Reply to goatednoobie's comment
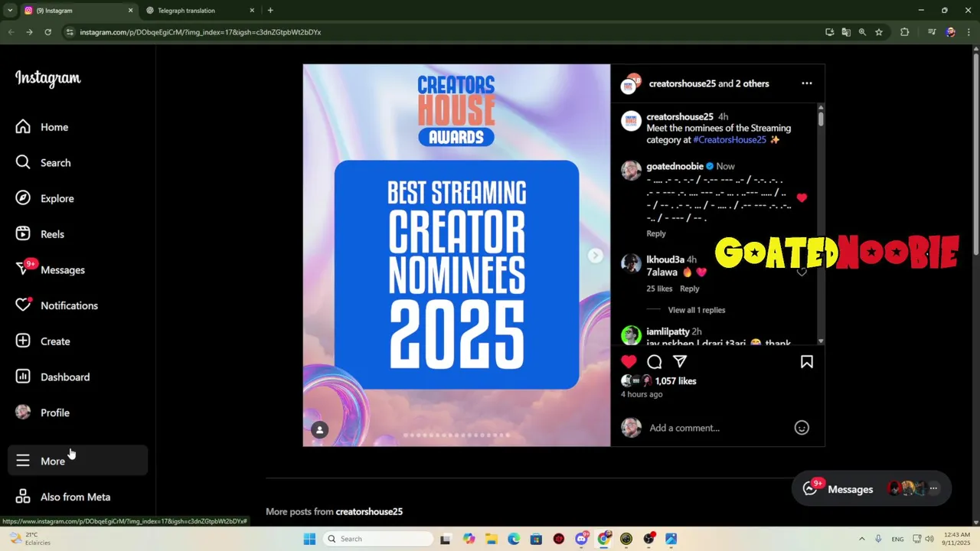This screenshot has width=980, height=551. pyautogui.click(x=656, y=233)
